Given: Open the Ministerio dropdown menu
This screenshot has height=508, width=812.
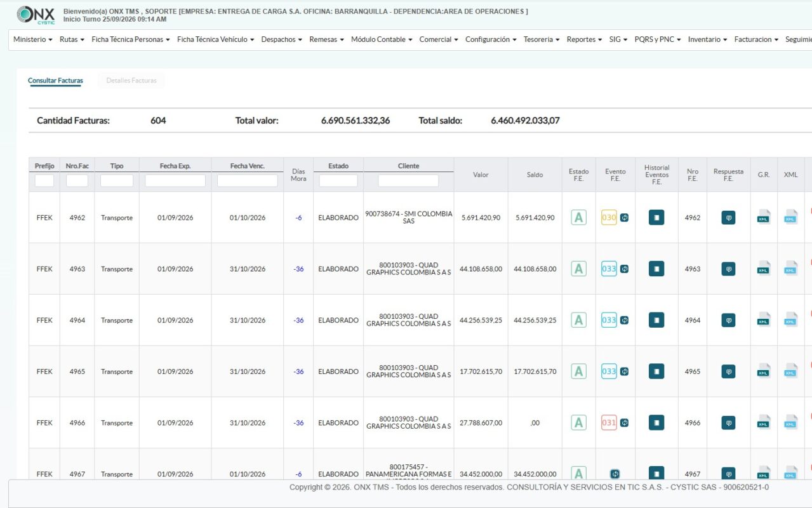Looking at the screenshot, I should [33, 39].
